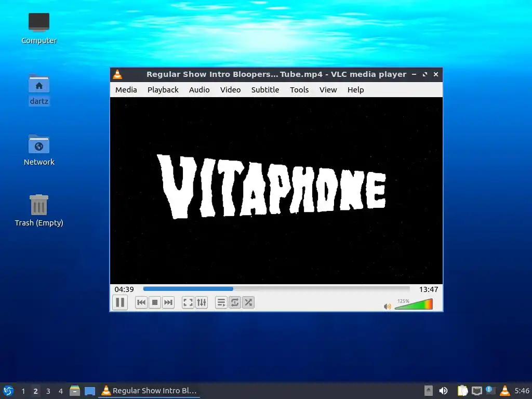
Task: Skip to next media track
Action: pyautogui.click(x=168, y=302)
